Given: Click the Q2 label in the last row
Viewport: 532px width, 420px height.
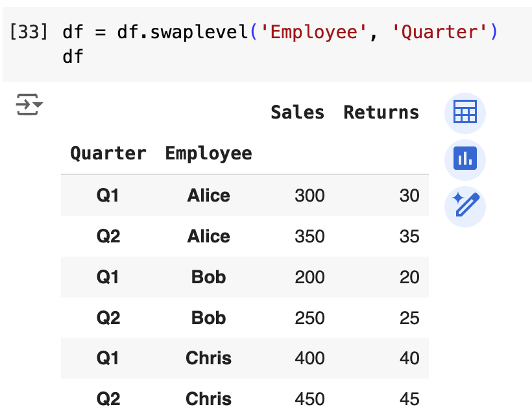Looking at the screenshot, I should (x=108, y=399).
